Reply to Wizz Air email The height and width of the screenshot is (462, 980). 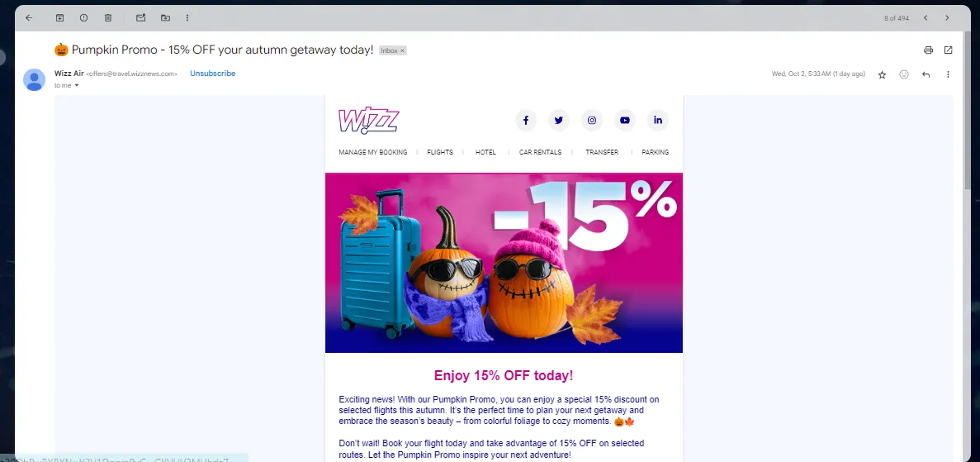point(926,74)
